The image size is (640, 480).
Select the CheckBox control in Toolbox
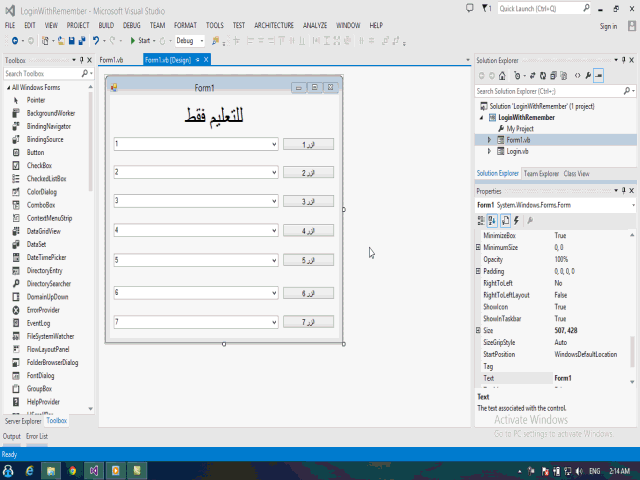click(x=39, y=165)
